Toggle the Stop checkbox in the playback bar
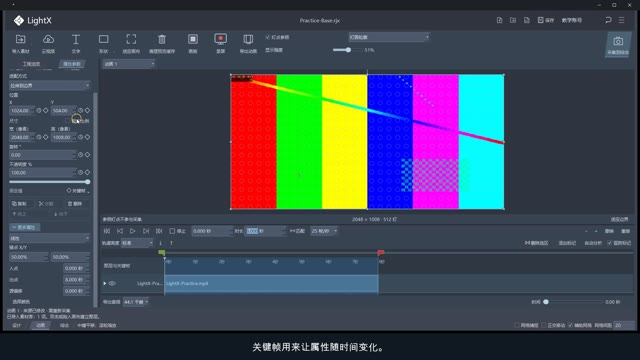 (172, 231)
